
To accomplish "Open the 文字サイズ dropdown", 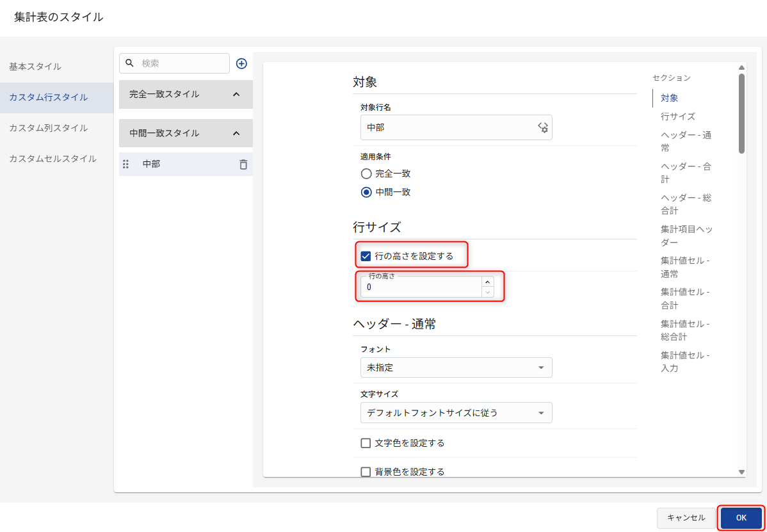I will pyautogui.click(x=456, y=413).
